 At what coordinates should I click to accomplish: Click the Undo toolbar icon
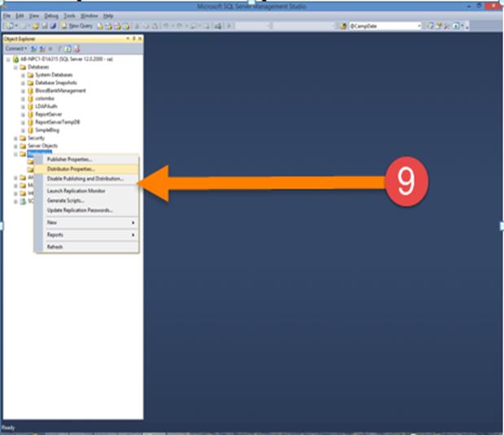pyautogui.click(x=166, y=26)
